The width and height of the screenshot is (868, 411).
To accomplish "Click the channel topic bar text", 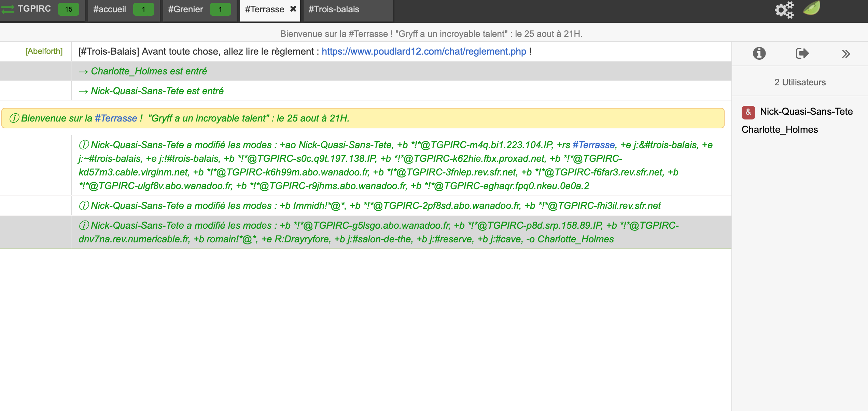I will click(x=431, y=34).
